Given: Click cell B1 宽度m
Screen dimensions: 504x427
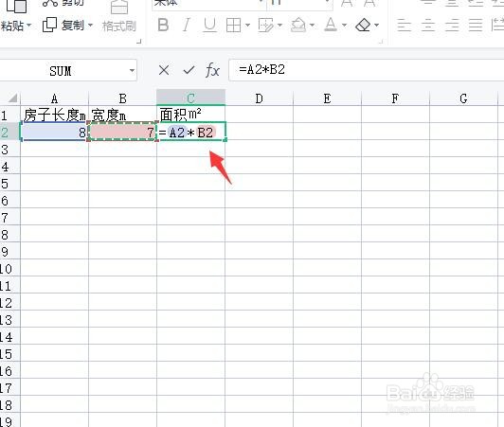Looking at the screenshot, I should 122,115.
